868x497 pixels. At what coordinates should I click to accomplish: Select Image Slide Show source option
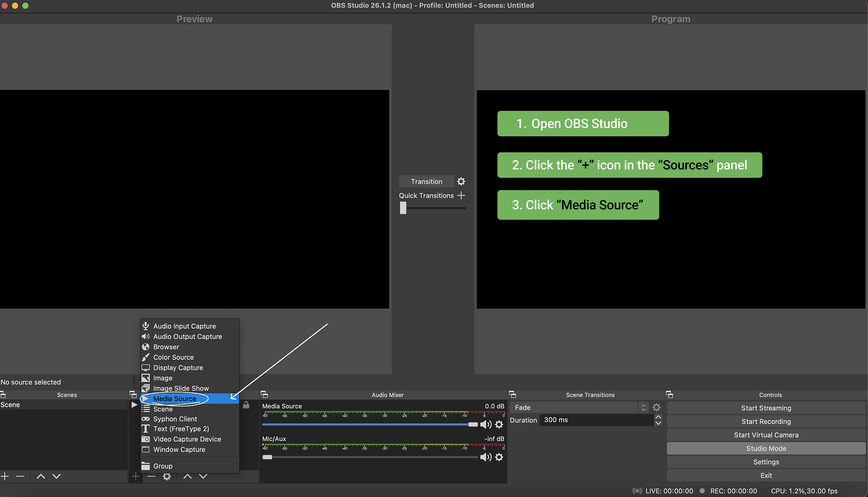click(x=181, y=388)
